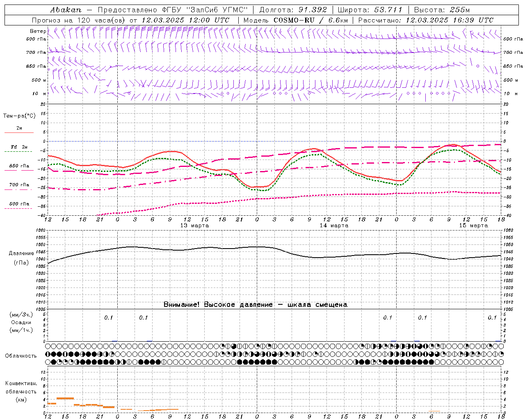The image size is (525, 420).
Task: Click the Долгота: 91.392 value
Action: click(294, 9)
